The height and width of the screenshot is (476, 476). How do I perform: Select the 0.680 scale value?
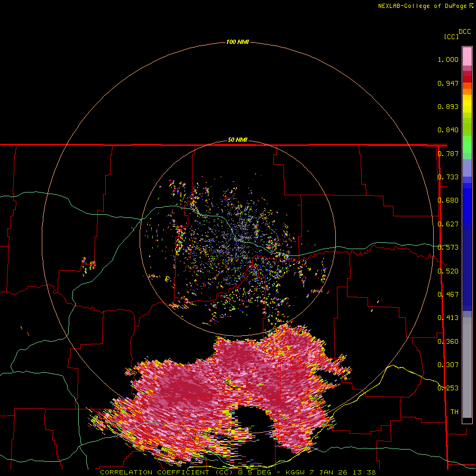[448, 200]
